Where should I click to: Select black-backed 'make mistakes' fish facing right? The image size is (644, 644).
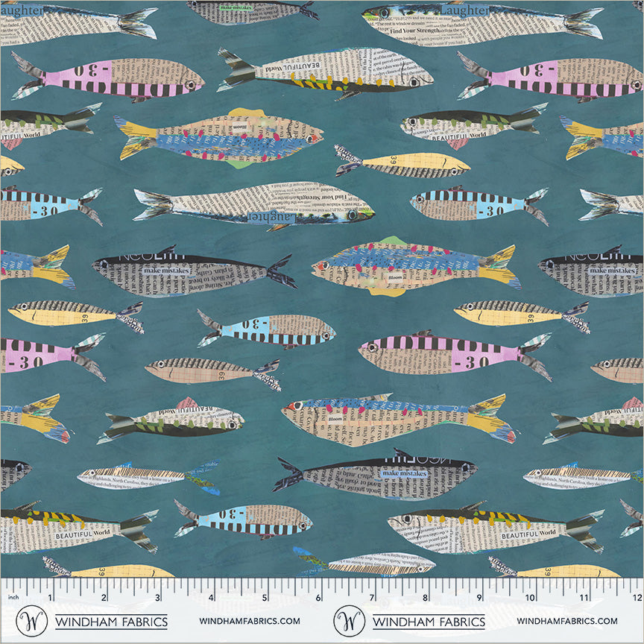375,474
